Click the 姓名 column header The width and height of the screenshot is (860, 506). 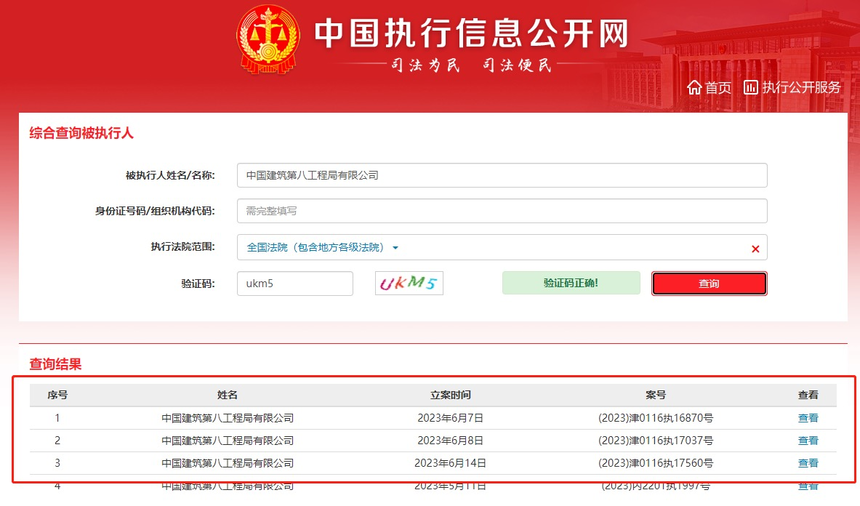coord(228,395)
